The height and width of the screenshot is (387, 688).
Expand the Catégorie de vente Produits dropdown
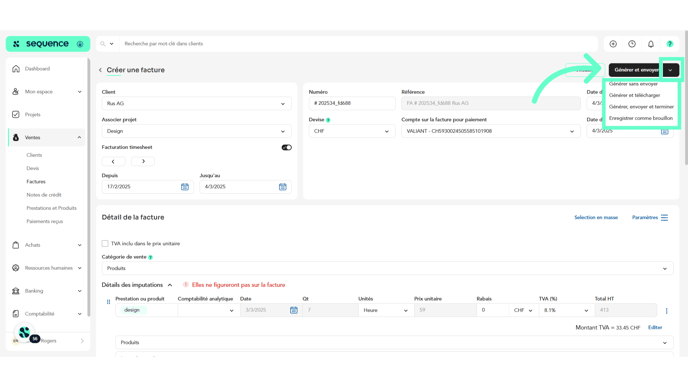coord(387,269)
